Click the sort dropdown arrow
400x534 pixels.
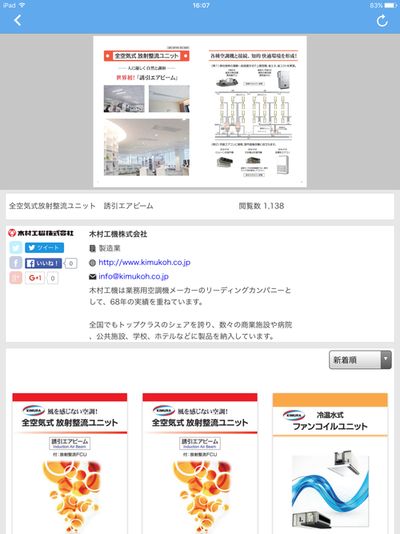386,360
